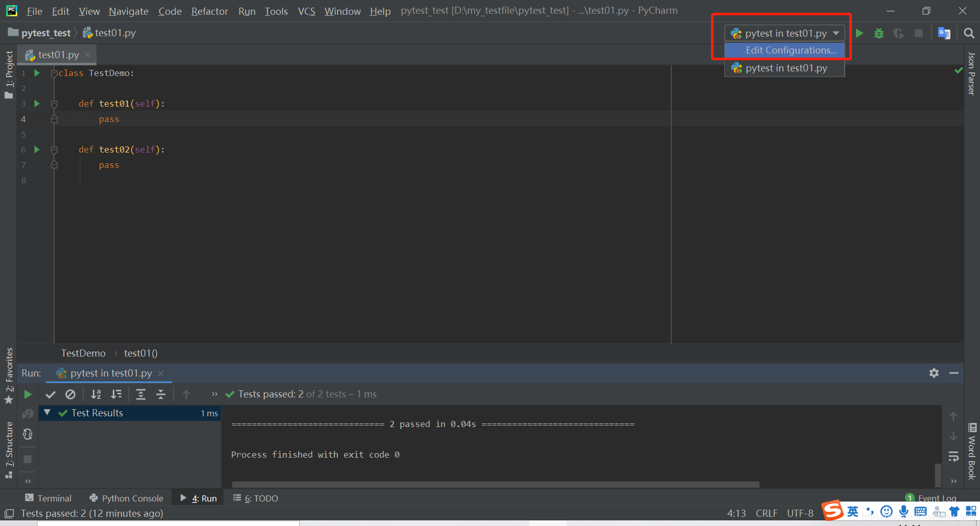Open run configuration dropdown
This screenshot has height=526, width=980.
click(785, 33)
